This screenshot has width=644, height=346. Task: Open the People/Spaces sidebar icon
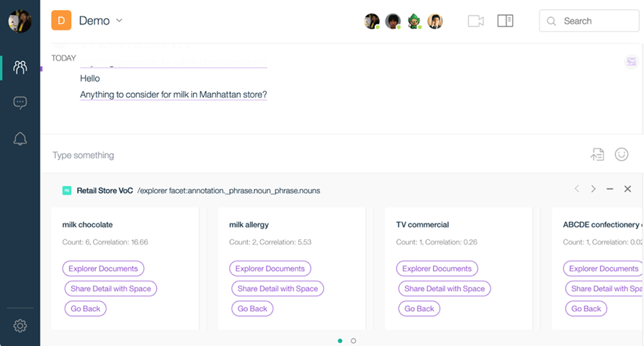(20, 68)
